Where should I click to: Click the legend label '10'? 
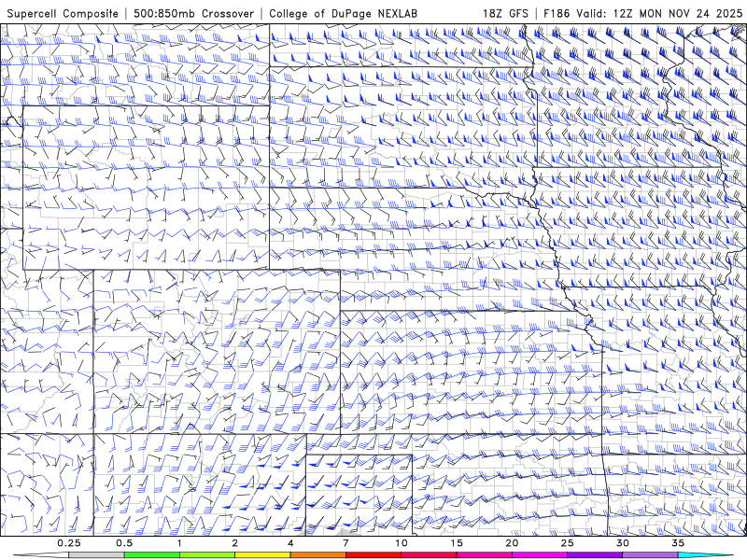point(402,543)
